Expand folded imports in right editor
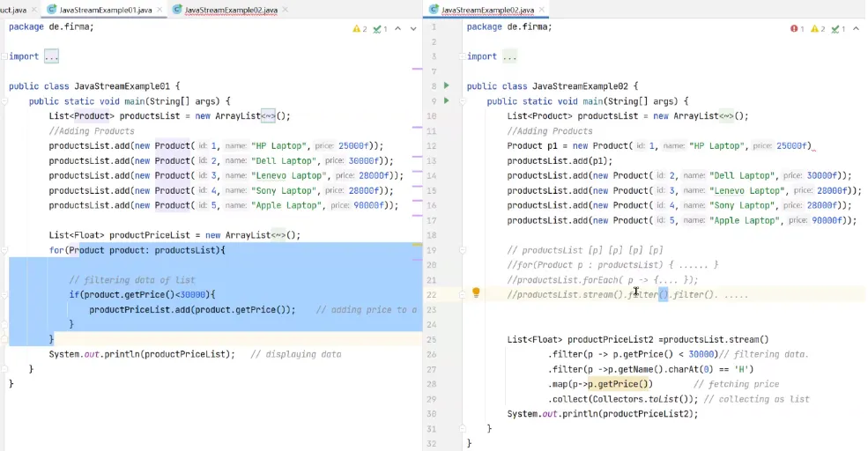Viewport: 868px width, 451px height. [x=509, y=56]
